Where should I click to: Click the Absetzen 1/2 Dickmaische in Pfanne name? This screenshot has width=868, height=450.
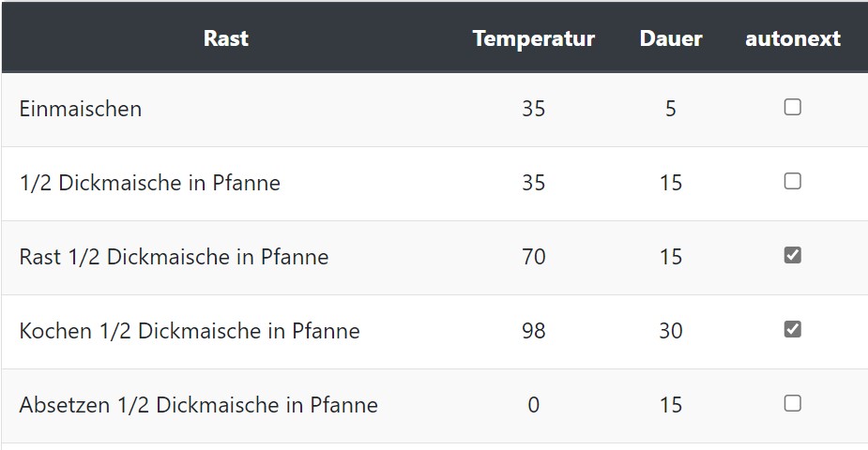(198, 405)
